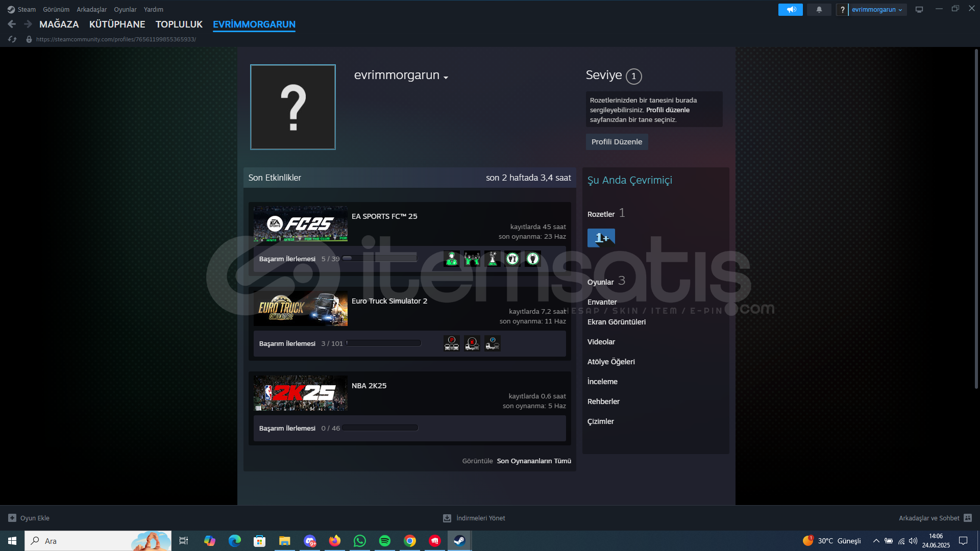Viewport: 980px width, 551px height.
Task: Expand the evrimmorgarun account dropdown
Action: [877, 10]
